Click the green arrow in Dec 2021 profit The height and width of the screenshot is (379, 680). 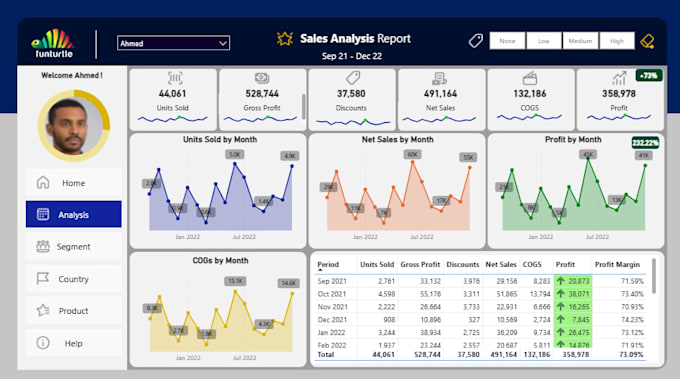click(x=561, y=319)
